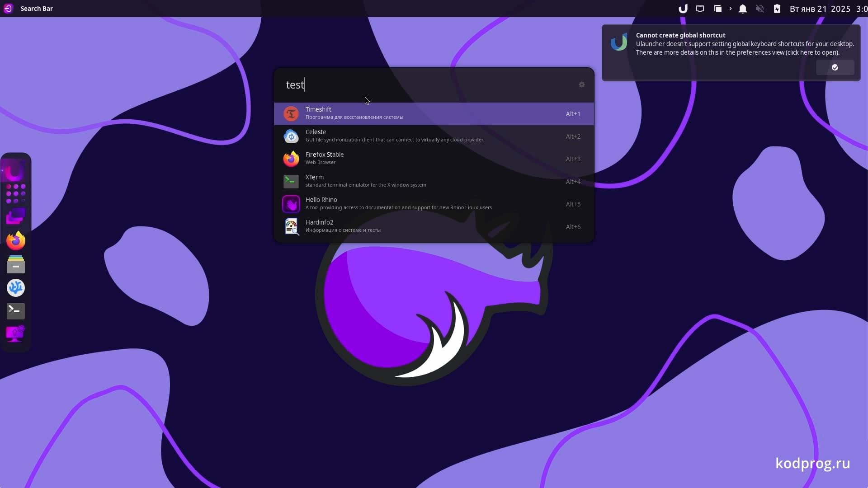Launch Timeshift from the results
Screen dimensions: 868x488
(x=434, y=114)
